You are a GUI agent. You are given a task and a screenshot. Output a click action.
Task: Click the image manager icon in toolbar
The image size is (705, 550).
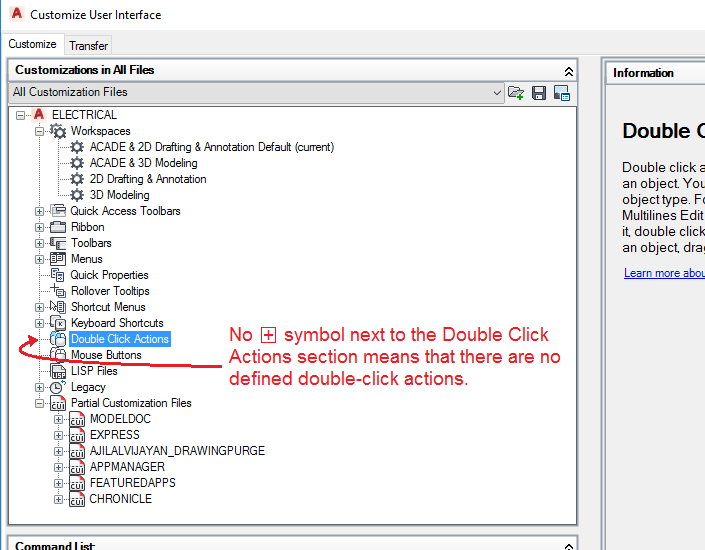click(x=562, y=93)
